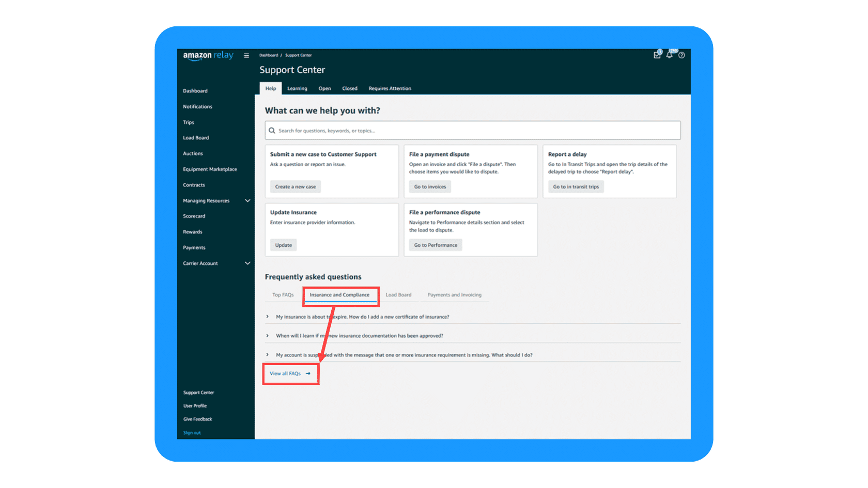Click the search magnifier icon
Screen dimensions: 868x488
click(272, 131)
